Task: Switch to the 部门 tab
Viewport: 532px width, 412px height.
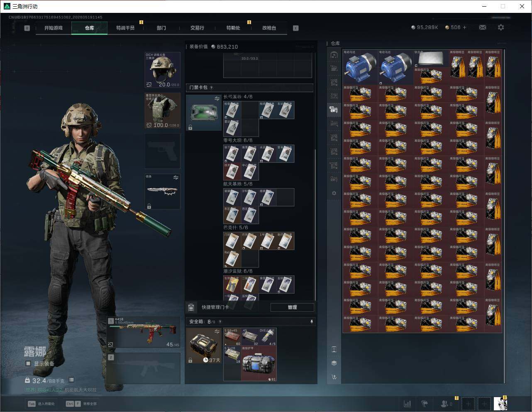Action: [161, 28]
